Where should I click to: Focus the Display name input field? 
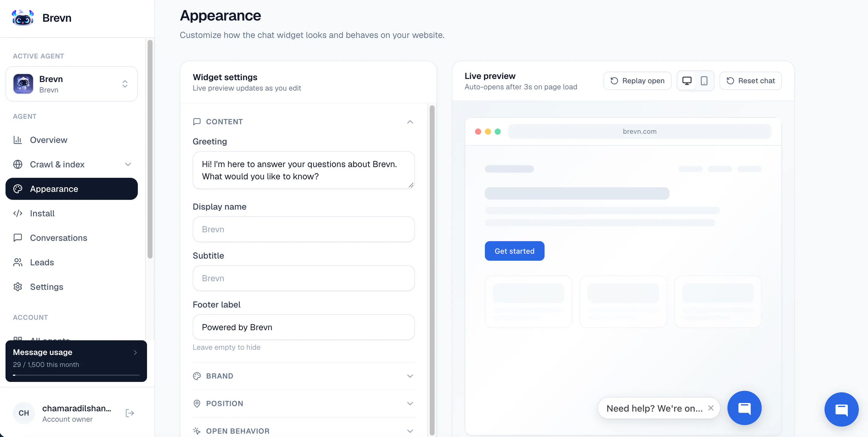tap(304, 229)
